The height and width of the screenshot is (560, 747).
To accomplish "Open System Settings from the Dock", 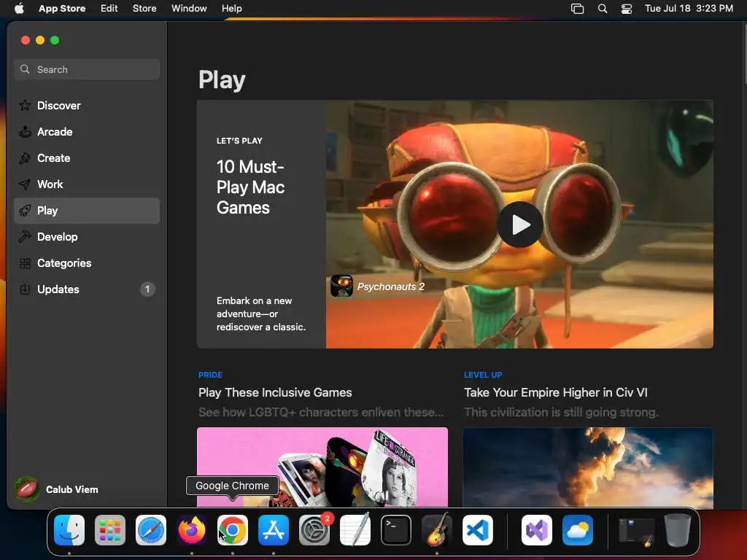I will [314, 530].
